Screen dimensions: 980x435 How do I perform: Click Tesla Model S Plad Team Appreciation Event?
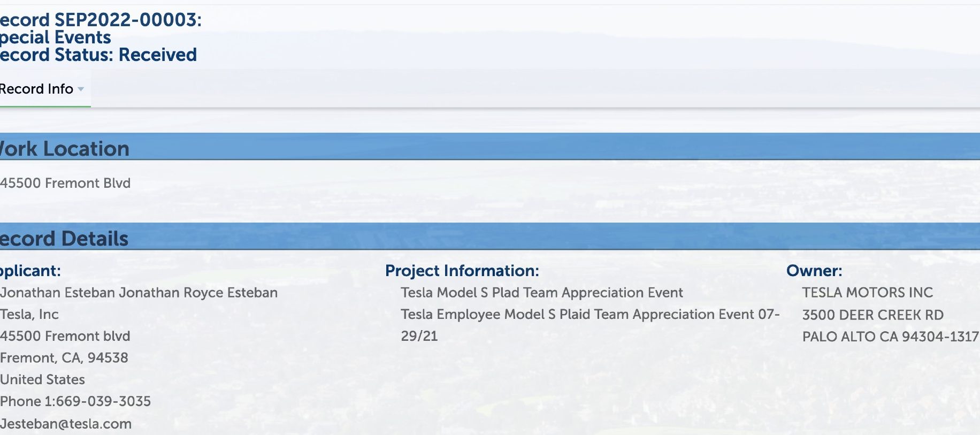tap(542, 293)
